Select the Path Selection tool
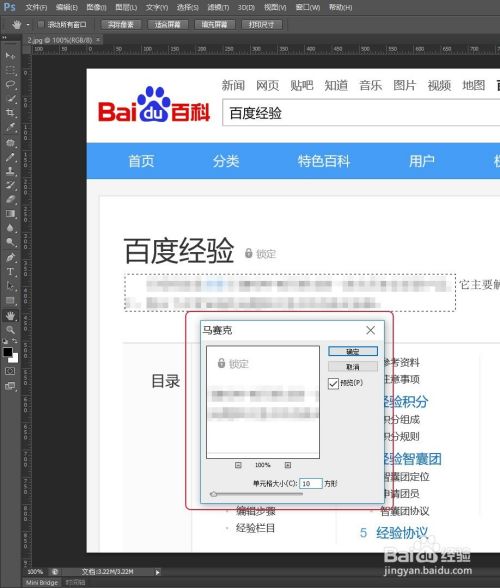Viewport: 500px width, 588px height. 10,286
